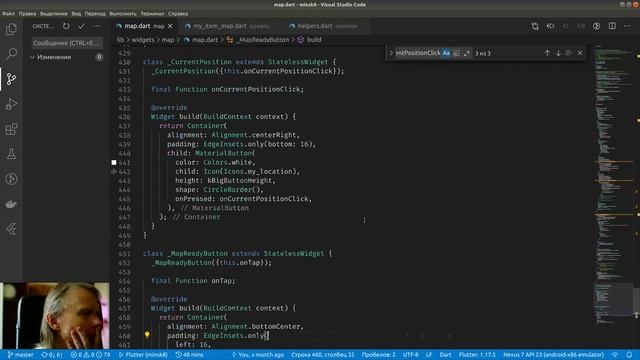The image size is (640, 360).
Task: Toggle Match Case in find widget
Action: (x=446, y=53)
